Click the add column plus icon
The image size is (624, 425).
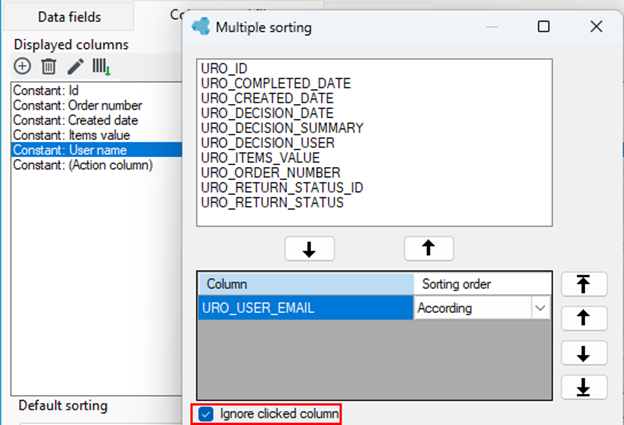pyautogui.click(x=22, y=66)
